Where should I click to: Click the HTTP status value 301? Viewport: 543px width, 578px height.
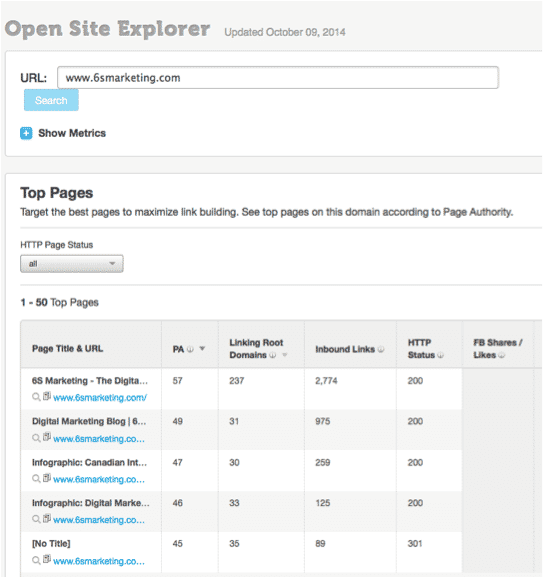tap(415, 544)
